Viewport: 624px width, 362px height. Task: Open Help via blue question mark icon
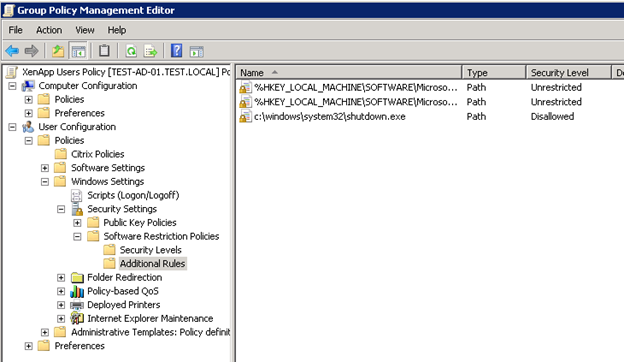coord(176,51)
